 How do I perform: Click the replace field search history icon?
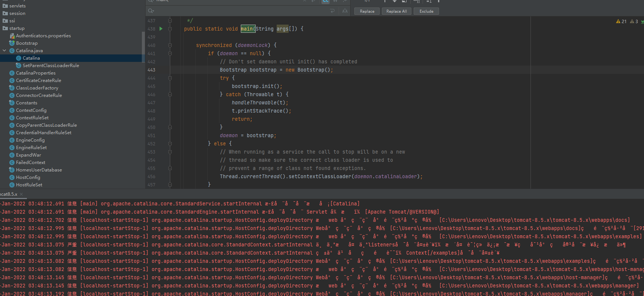151,11
